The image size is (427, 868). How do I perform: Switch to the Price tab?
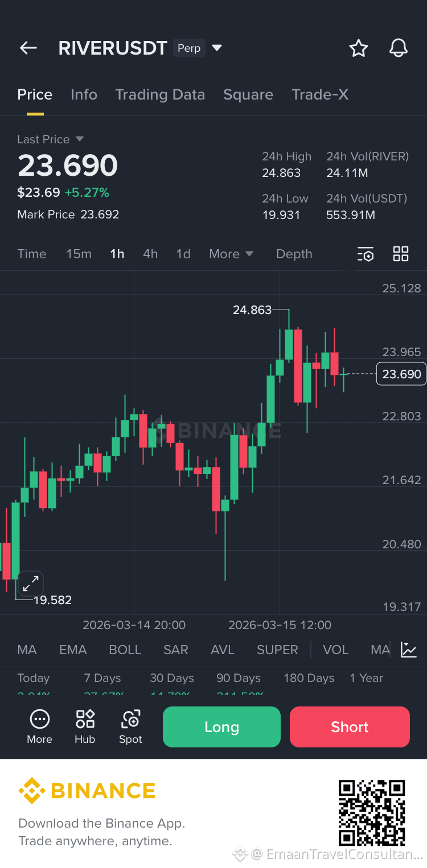tap(35, 94)
